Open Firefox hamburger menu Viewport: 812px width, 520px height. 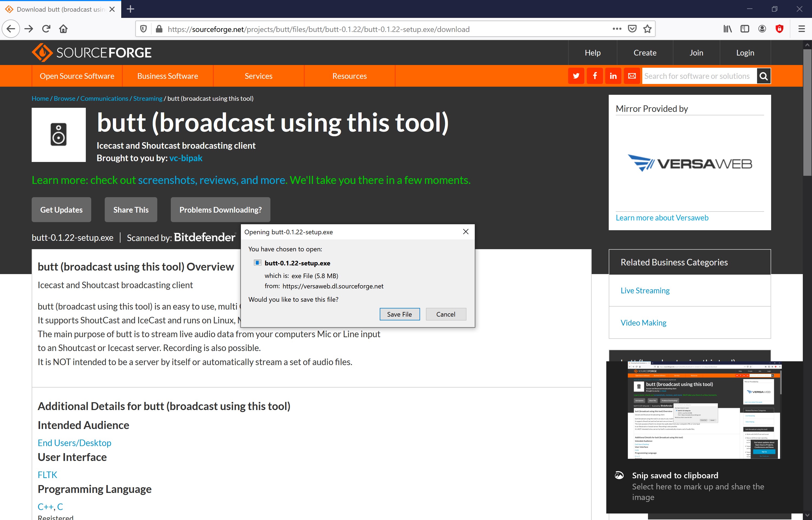(801, 29)
